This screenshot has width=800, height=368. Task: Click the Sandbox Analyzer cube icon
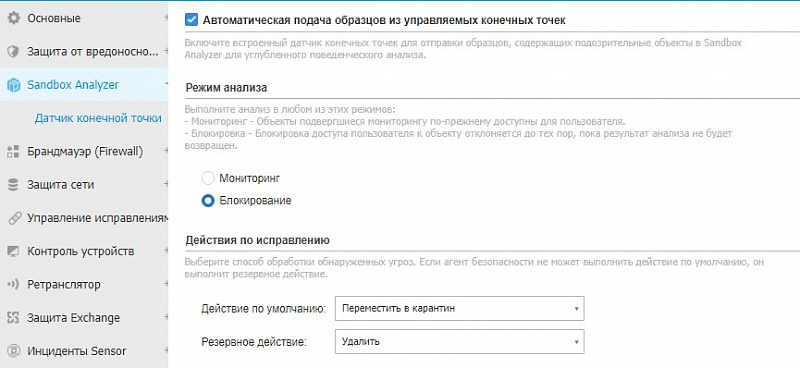coord(13,85)
